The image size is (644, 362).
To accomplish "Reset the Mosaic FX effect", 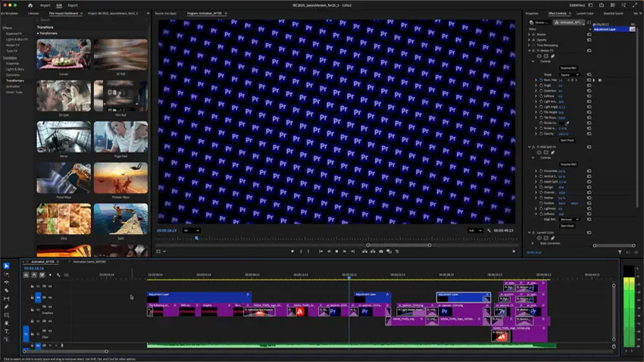I will [589, 51].
